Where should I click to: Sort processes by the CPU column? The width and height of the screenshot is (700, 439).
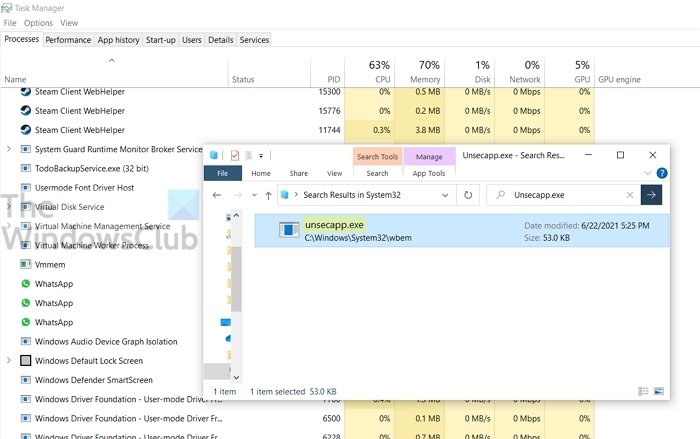point(370,71)
